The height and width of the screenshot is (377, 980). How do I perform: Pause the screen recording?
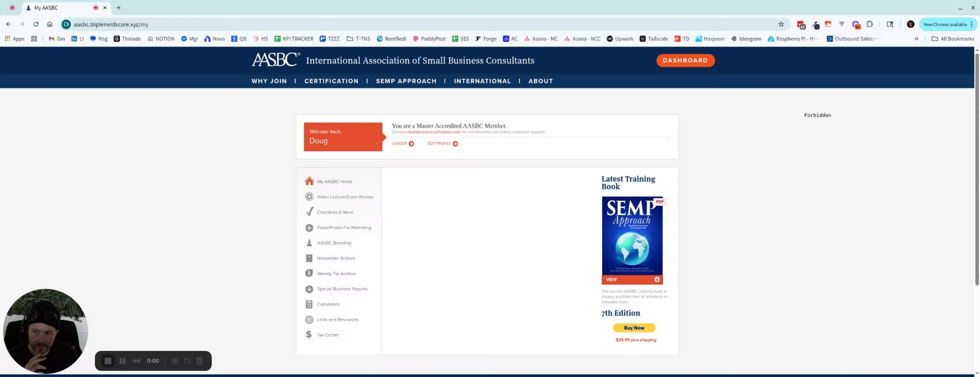(122, 361)
